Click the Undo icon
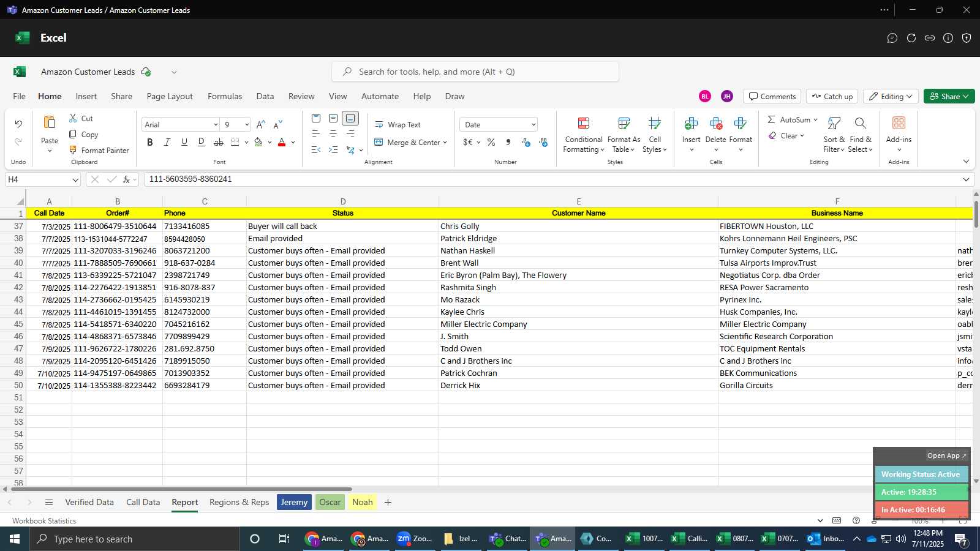980x551 pixels. tap(18, 124)
